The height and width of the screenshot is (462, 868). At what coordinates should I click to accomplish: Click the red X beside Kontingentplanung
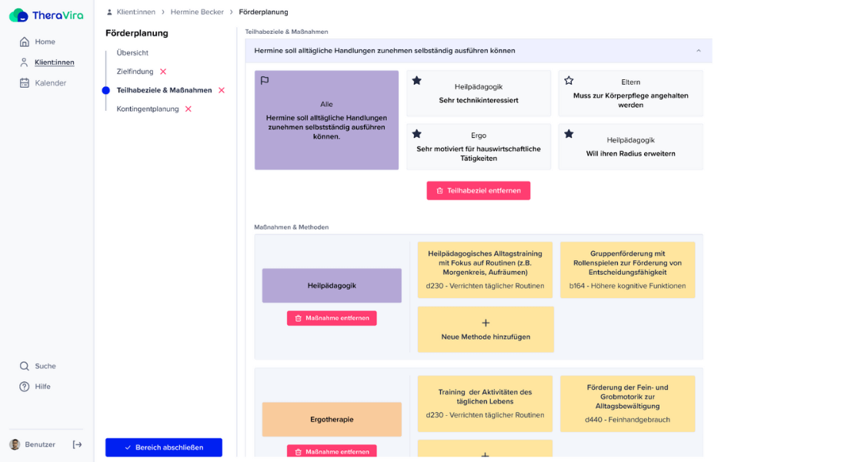point(187,109)
